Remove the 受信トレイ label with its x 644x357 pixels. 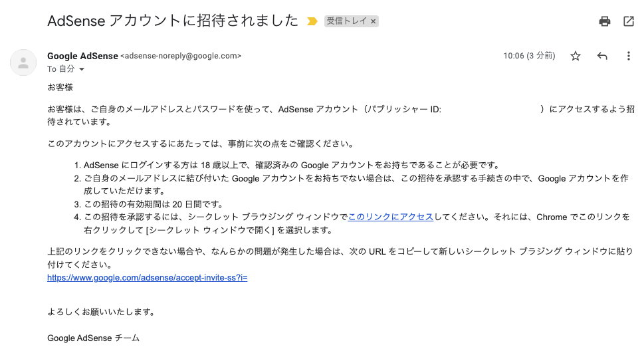click(x=373, y=21)
